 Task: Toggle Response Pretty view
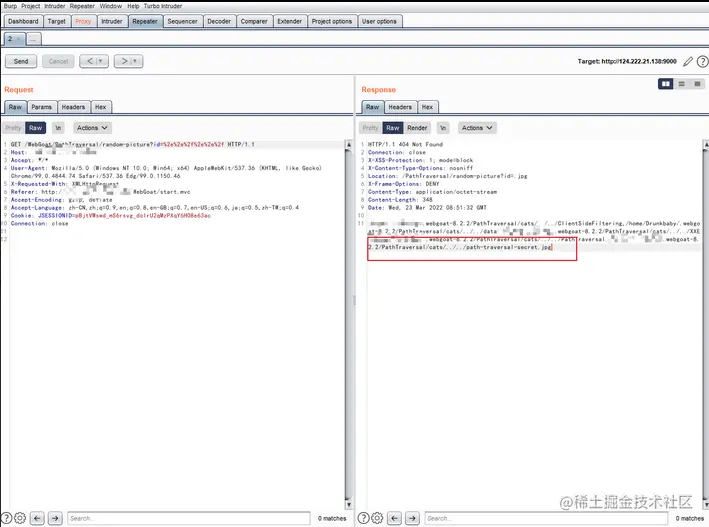[x=370, y=128]
